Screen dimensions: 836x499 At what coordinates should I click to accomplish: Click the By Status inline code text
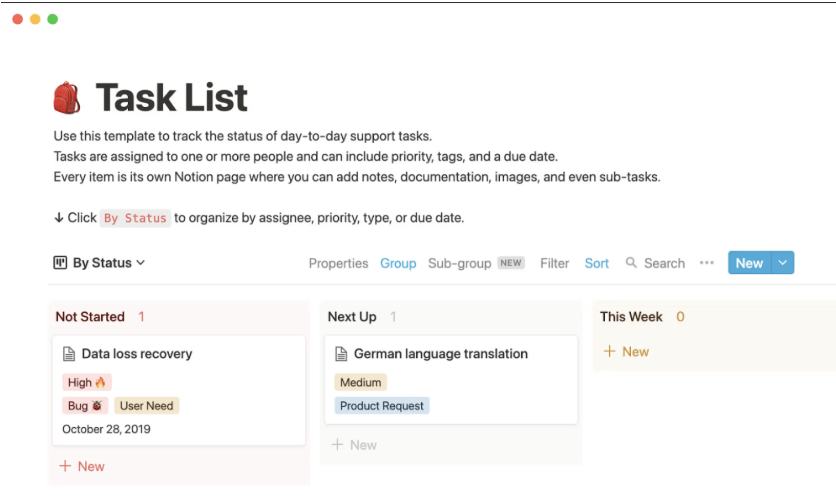pyautogui.click(x=135, y=218)
